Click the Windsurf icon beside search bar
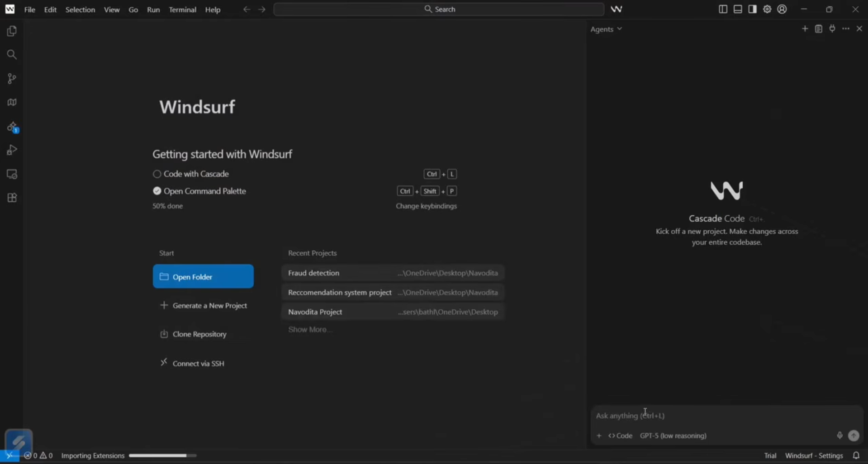The height and width of the screenshot is (464, 868). (617, 9)
